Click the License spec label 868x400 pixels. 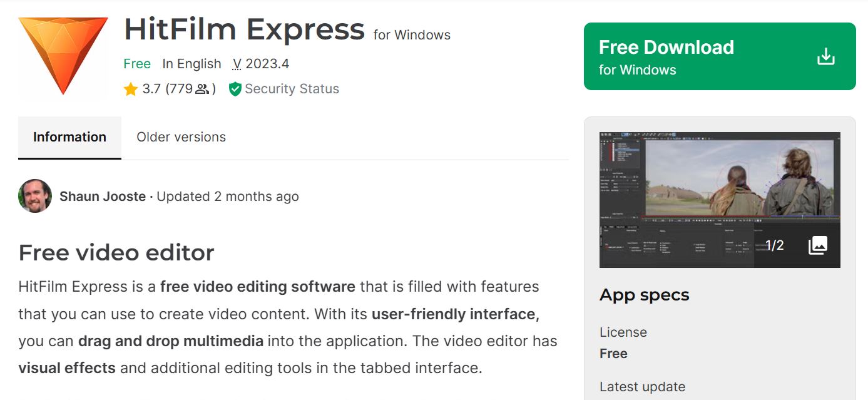(623, 332)
